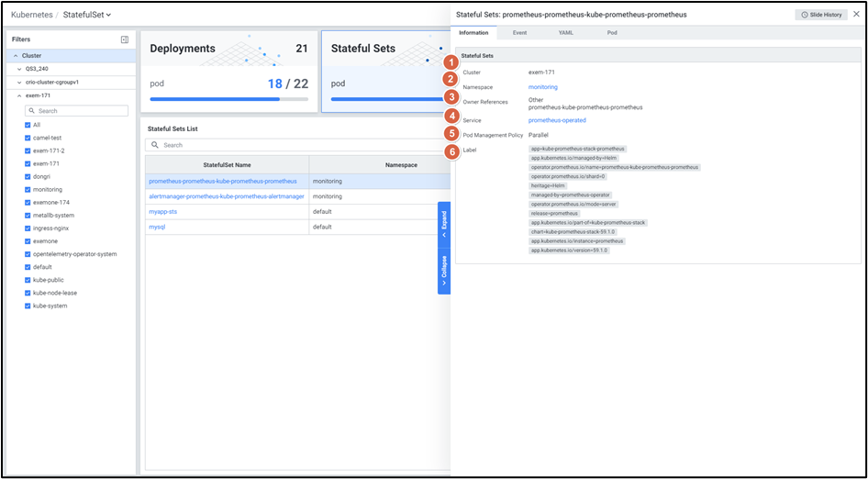Open the Event tab

519,32
